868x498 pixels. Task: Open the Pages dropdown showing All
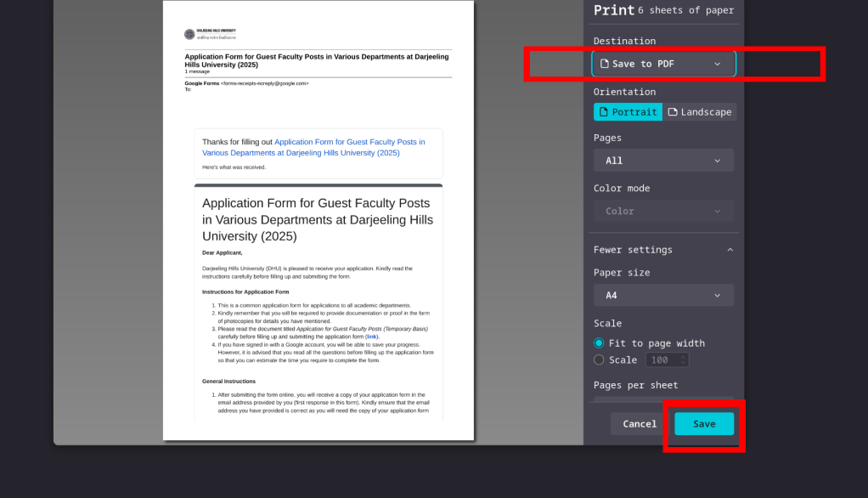[x=663, y=161]
